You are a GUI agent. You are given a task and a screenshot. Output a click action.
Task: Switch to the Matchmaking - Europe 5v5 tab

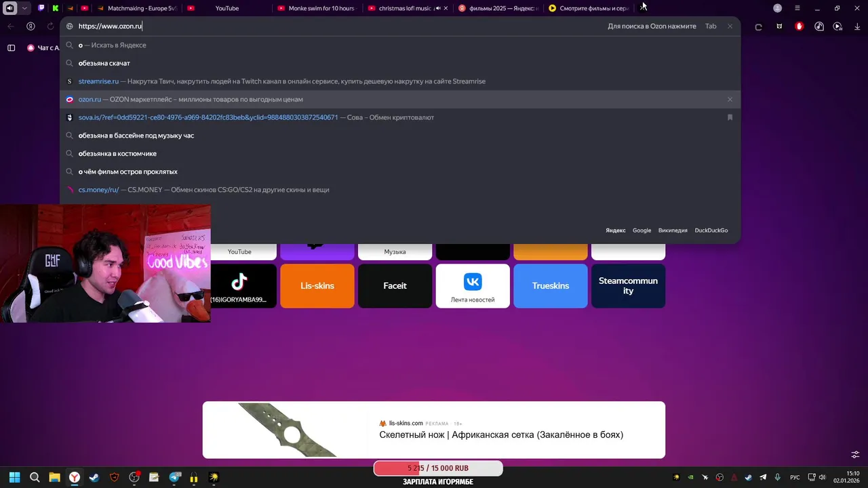point(138,8)
